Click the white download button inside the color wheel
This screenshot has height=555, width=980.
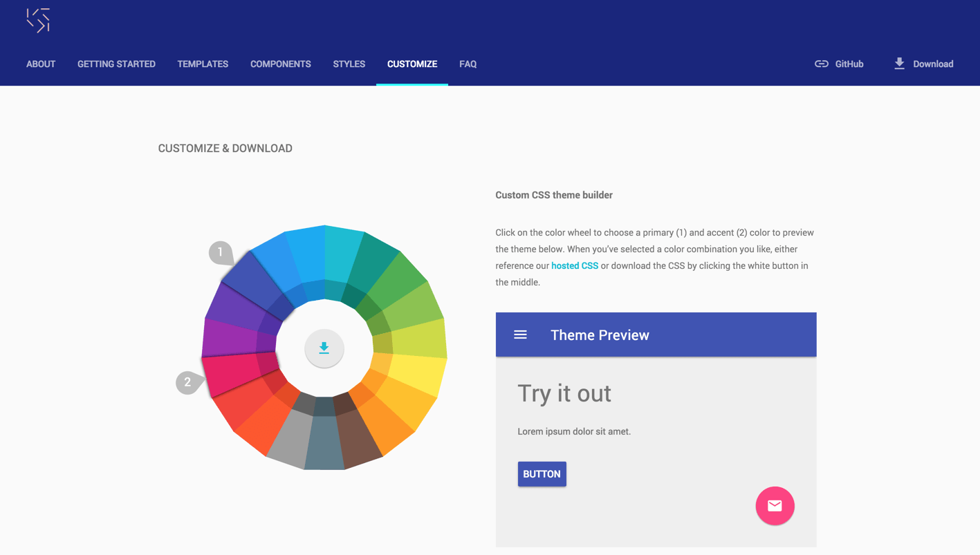coord(324,348)
